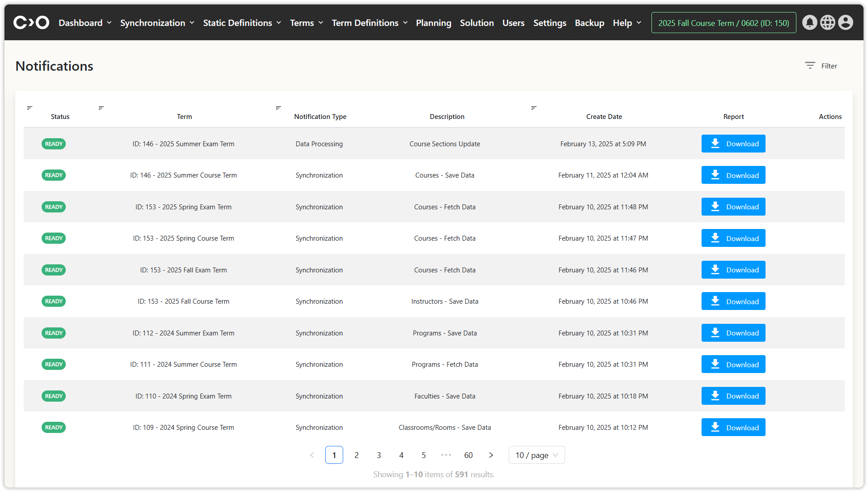Screen dimensions: 868x492
Task: Download the Course Sections Update report
Action: click(x=733, y=144)
